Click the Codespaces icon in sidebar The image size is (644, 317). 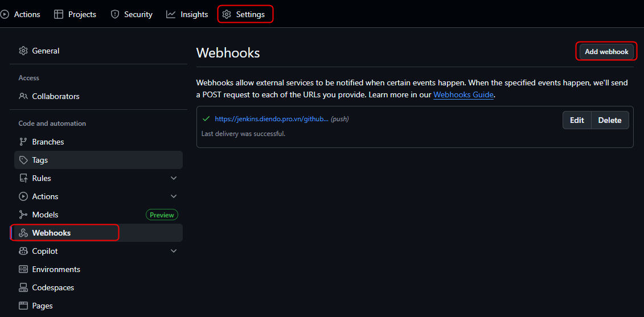pyautogui.click(x=23, y=287)
